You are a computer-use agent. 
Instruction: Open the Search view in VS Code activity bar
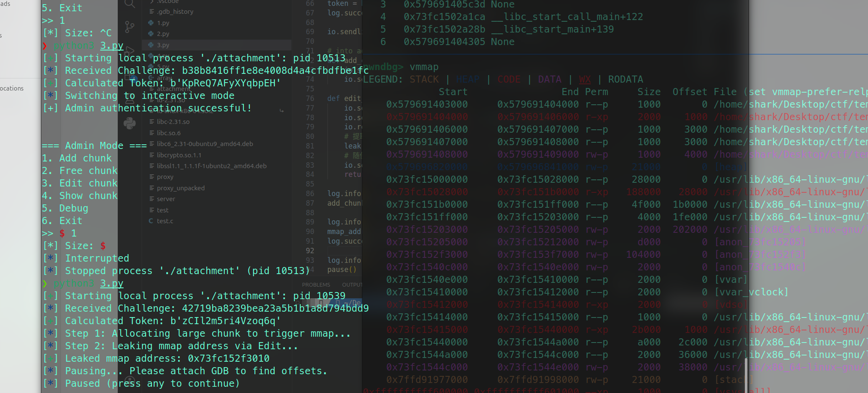tap(130, 4)
